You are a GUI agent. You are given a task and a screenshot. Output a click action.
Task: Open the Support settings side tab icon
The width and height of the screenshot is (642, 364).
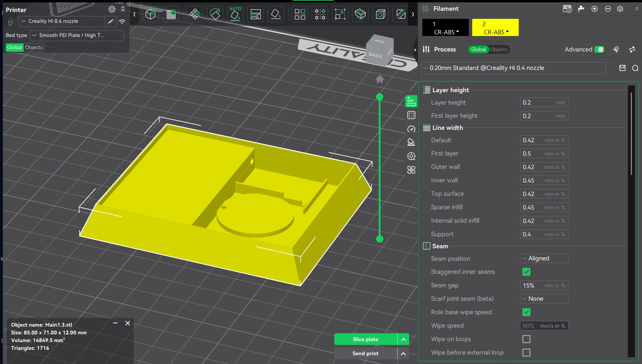click(x=411, y=142)
